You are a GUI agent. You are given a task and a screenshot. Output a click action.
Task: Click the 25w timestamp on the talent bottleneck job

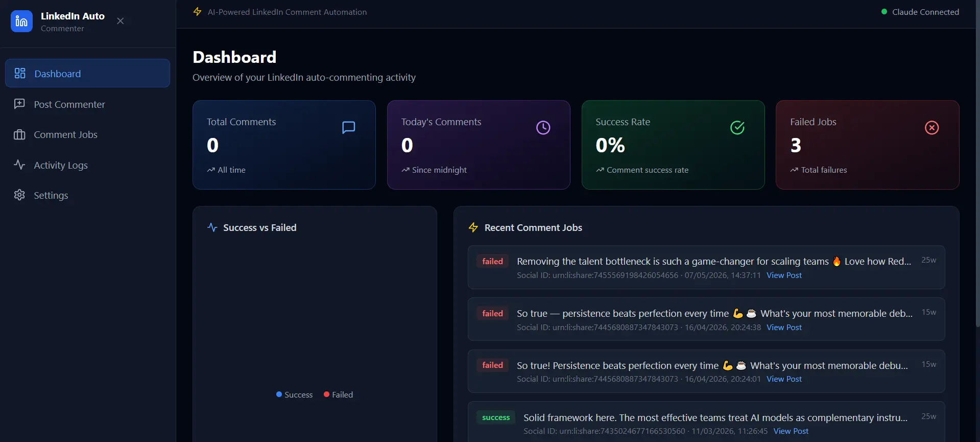coord(928,260)
